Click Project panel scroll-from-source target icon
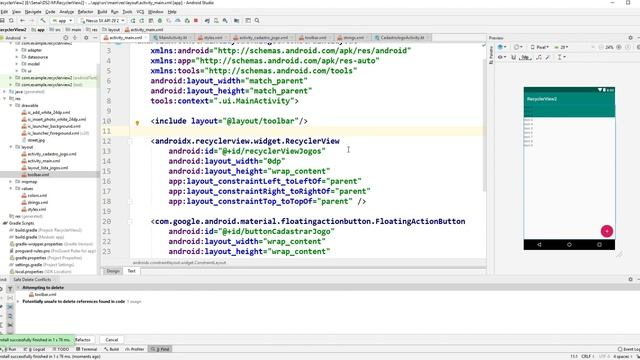This screenshot has width=640, height=360. pos(65,38)
